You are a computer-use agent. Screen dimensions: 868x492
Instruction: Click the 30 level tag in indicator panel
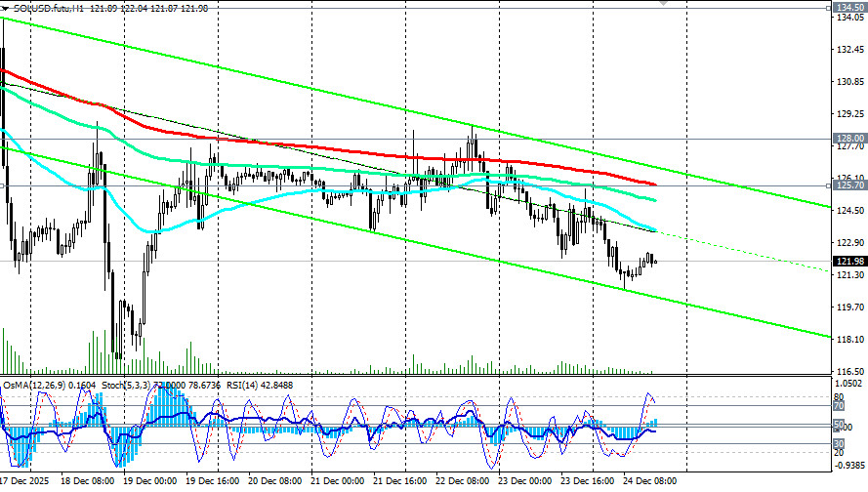coord(838,443)
